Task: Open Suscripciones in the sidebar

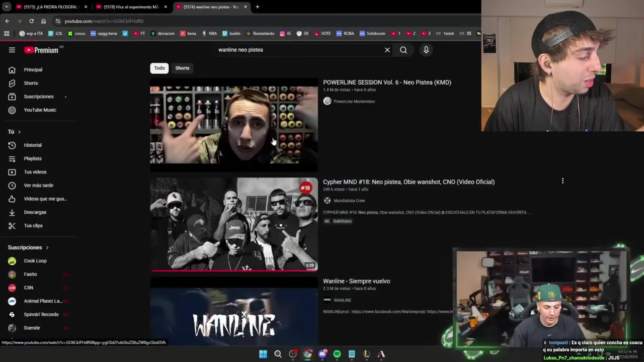Action: (39, 97)
